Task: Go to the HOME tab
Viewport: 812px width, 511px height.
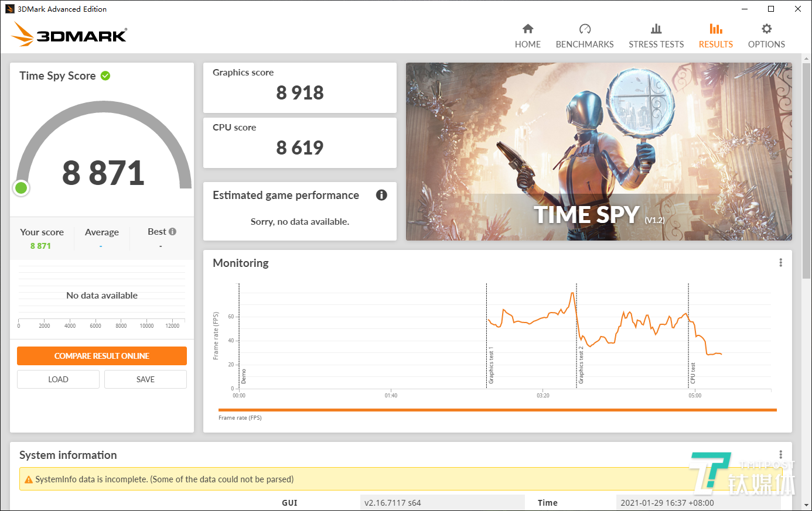Action: pos(528,36)
